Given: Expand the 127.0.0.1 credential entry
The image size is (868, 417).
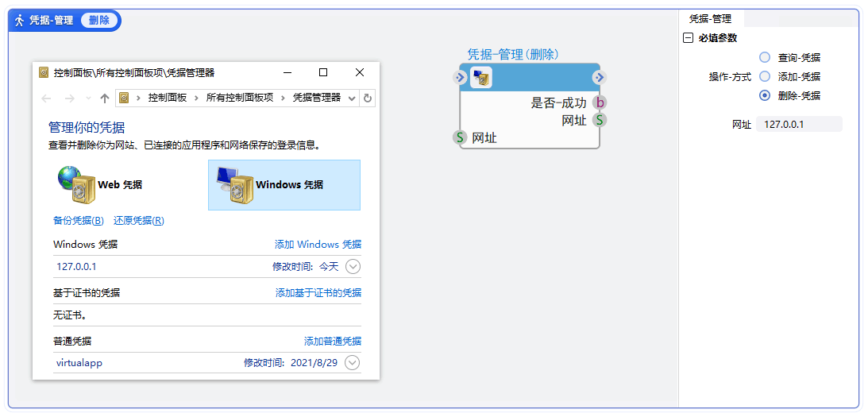Looking at the screenshot, I should click(x=353, y=267).
